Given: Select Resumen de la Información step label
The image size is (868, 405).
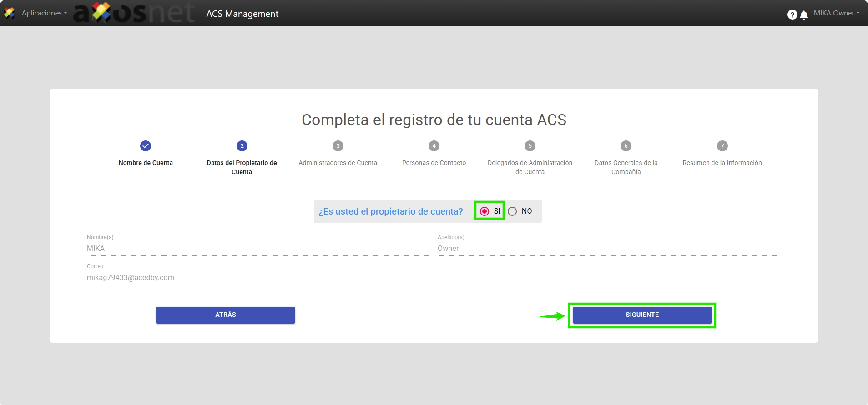Looking at the screenshot, I should (722, 163).
